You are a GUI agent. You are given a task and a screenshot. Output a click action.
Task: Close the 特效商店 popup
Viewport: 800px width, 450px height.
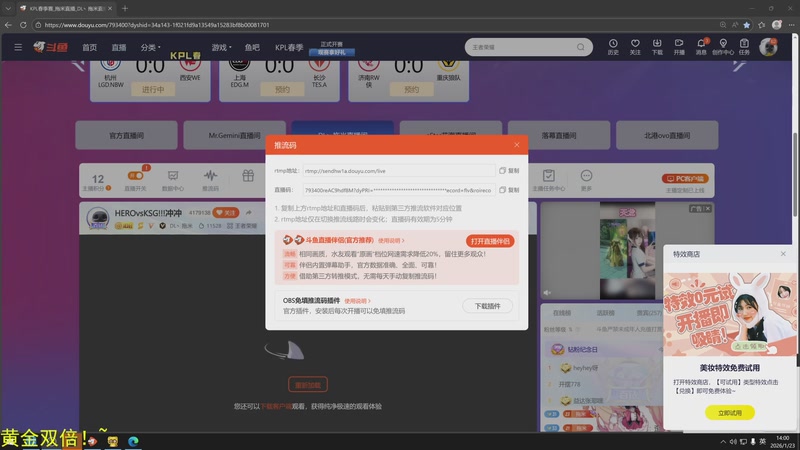[x=783, y=254]
